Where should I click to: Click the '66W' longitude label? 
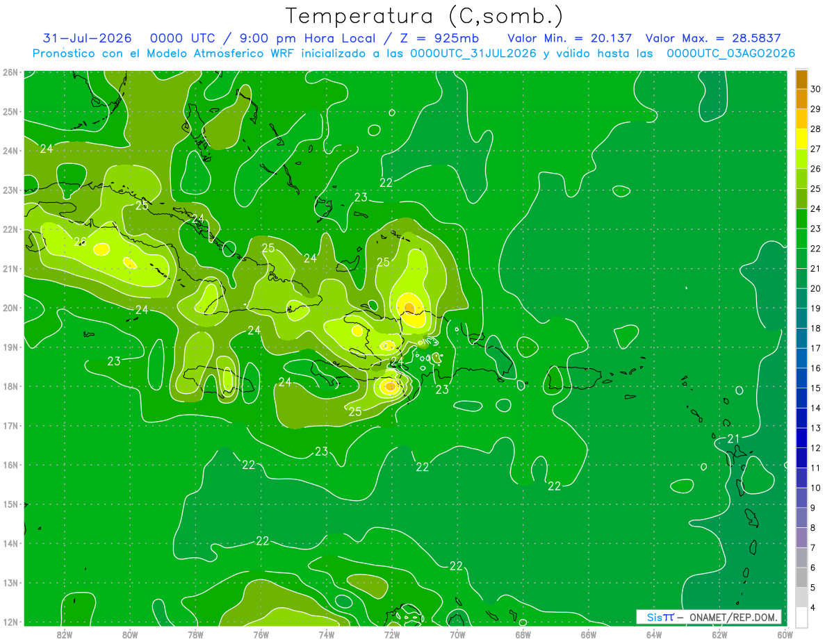click(x=588, y=634)
